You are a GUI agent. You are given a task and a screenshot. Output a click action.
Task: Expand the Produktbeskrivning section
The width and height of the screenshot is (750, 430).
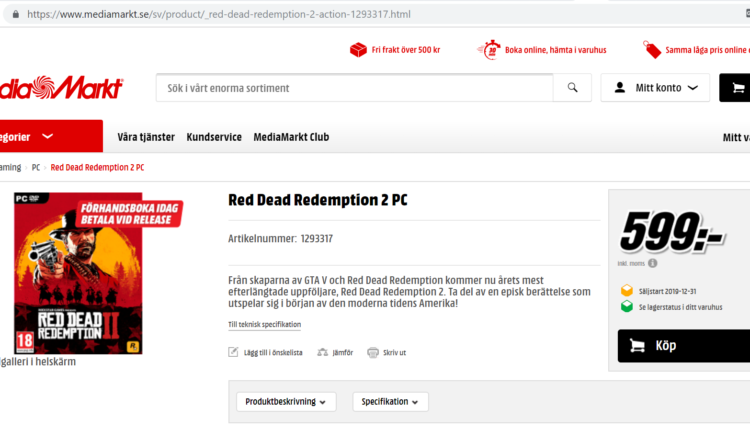tap(286, 402)
